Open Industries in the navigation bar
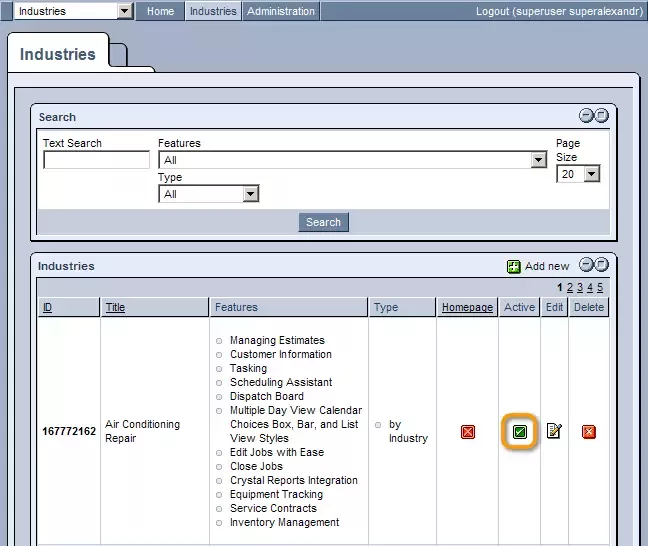The width and height of the screenshot is (648, 546). point(213,11)
